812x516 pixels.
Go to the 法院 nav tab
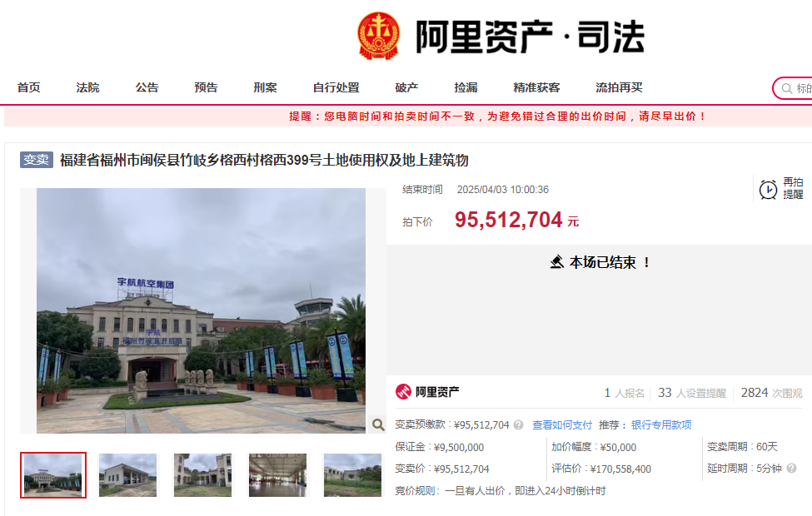87,87
